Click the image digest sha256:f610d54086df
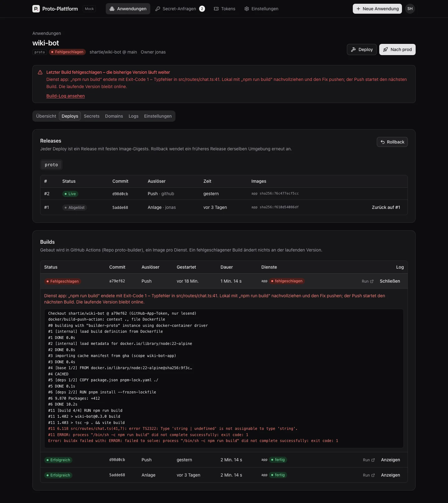This screenshot has width=448, height=503. (x=279, y=207)
